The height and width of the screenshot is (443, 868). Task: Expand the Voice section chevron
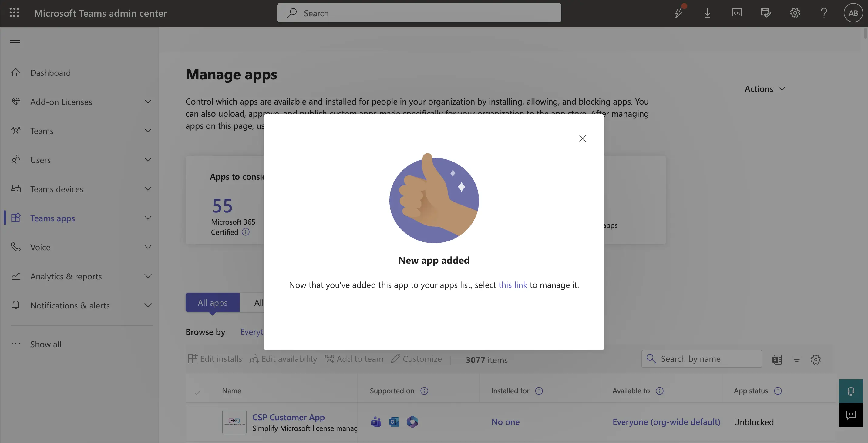click(x=148, y=247)
